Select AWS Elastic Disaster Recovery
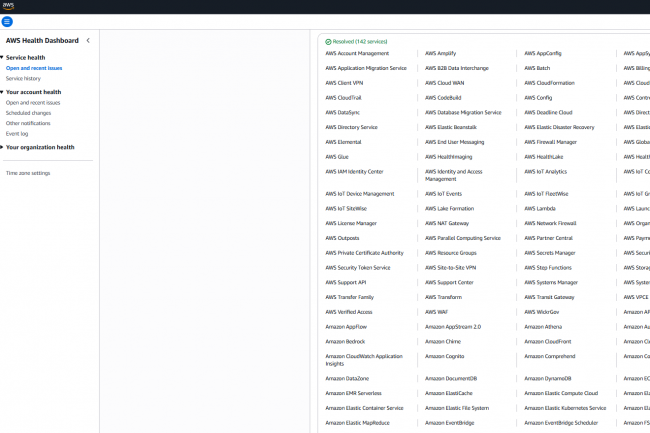The width and height of the screenshot is (650, 433). tap(559, 127)
